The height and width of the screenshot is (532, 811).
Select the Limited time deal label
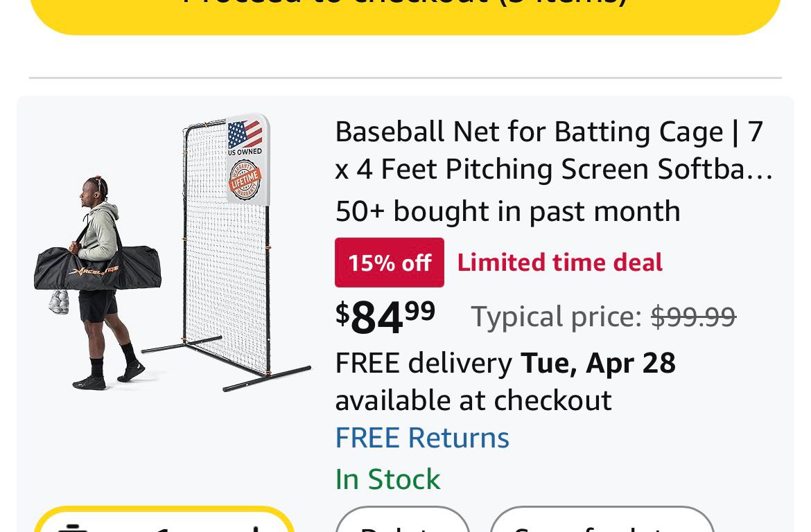pos(560,263)
